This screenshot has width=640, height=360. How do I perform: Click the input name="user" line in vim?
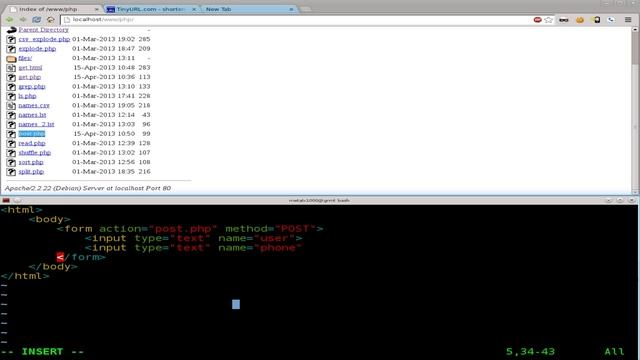click(x=193, y=238)
